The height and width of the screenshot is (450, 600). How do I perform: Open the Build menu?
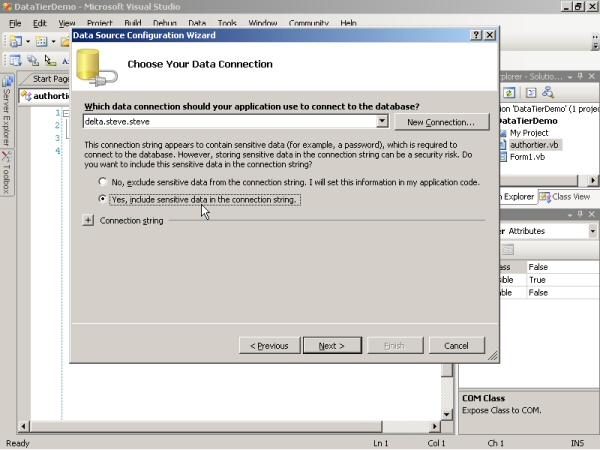(133, 23)
